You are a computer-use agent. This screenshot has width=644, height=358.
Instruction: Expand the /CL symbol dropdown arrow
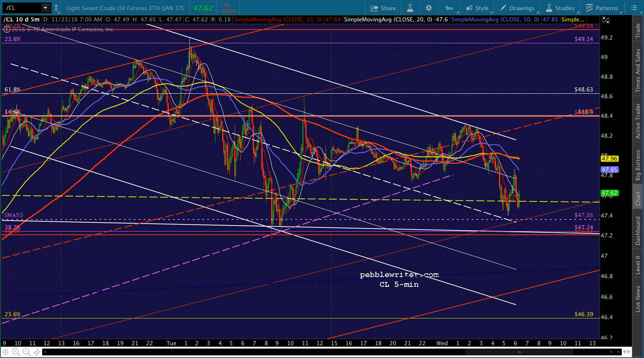click(x=46, y=8)
